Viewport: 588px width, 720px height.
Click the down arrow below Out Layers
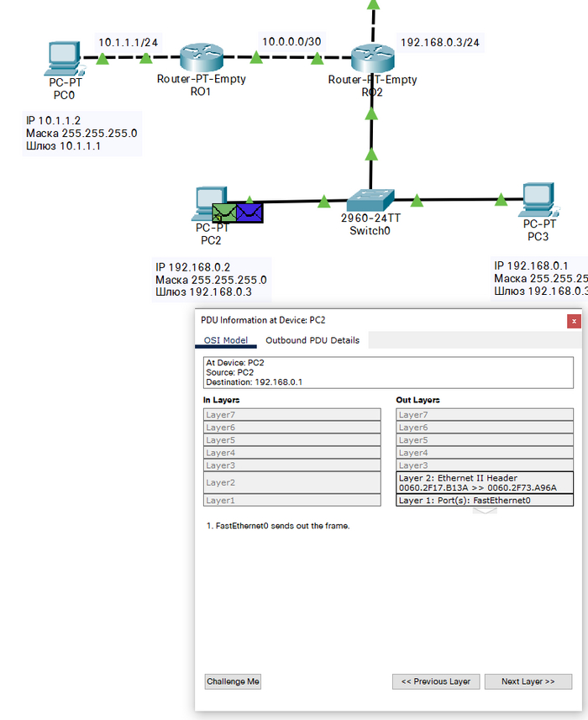(485, 510)
